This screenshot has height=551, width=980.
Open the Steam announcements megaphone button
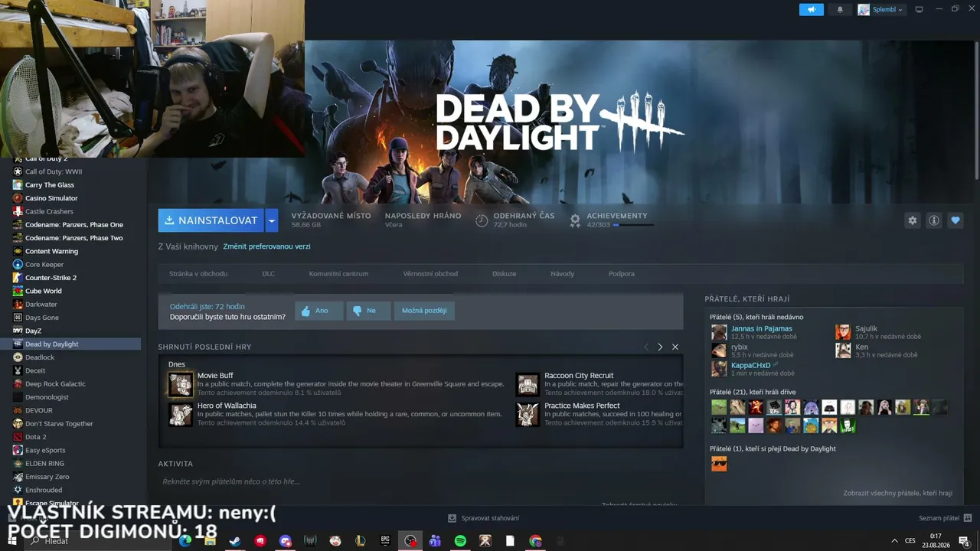[812, 9]
